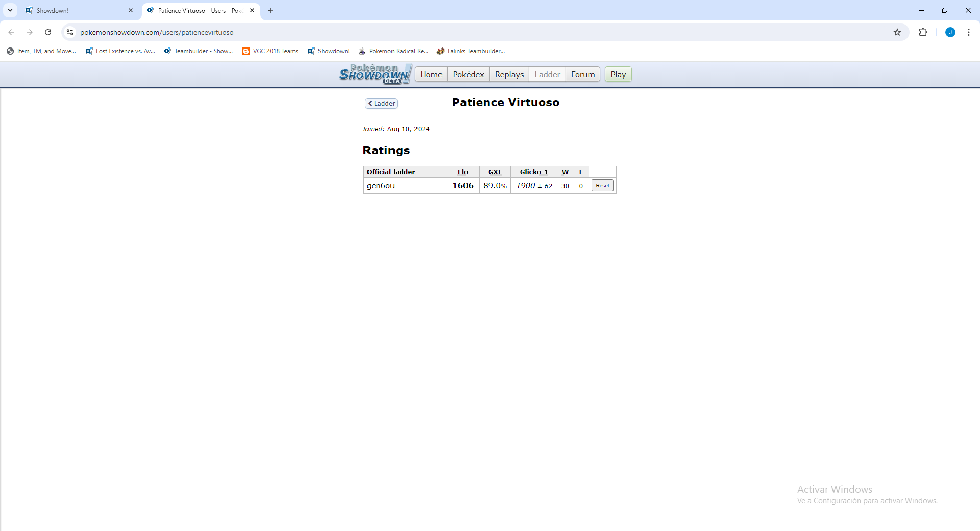This screenshot has width=980, height=531.
Task: Open the browser extensions puzzle icon
Action: [x=923, y=32]
